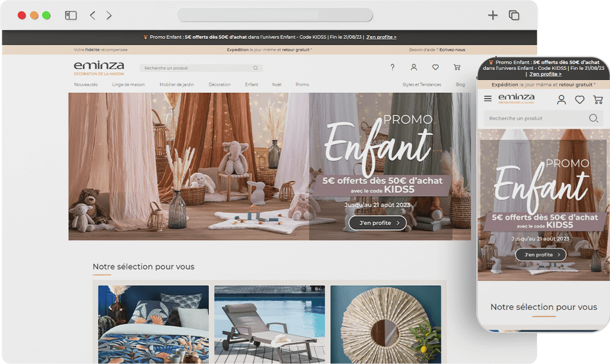610x364 pixels.
Task: Click the desktop help question mark icon
Action: (392, 67)
